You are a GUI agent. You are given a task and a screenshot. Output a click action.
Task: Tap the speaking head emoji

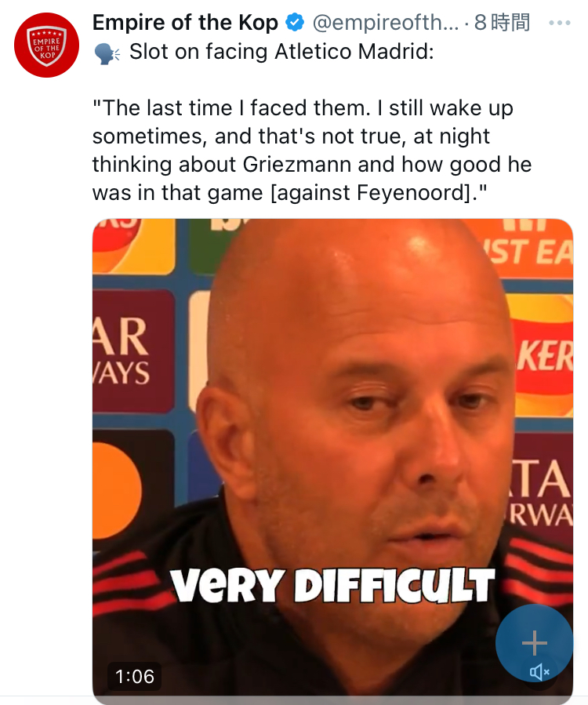[107, 53]
